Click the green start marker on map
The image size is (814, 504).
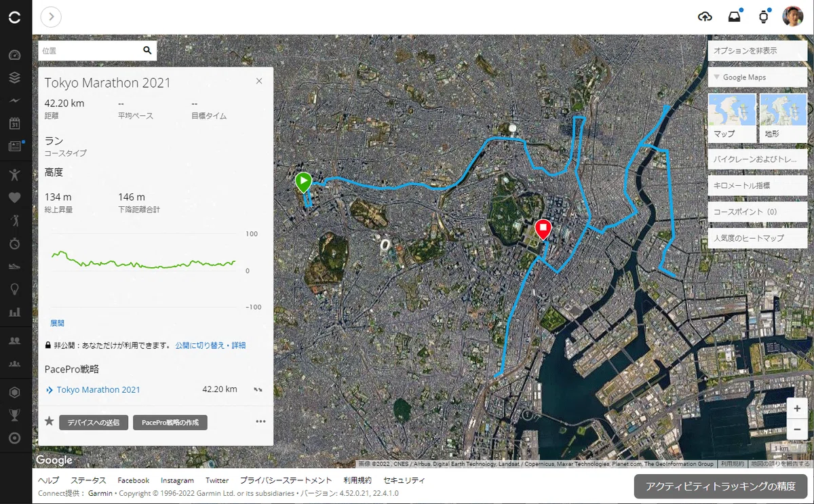coord(303,182)
